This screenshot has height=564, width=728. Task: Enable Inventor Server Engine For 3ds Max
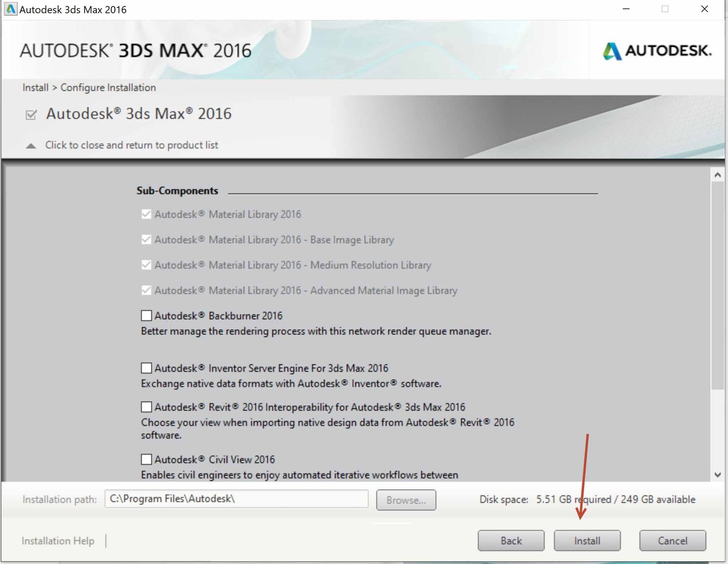coord(146,368)
